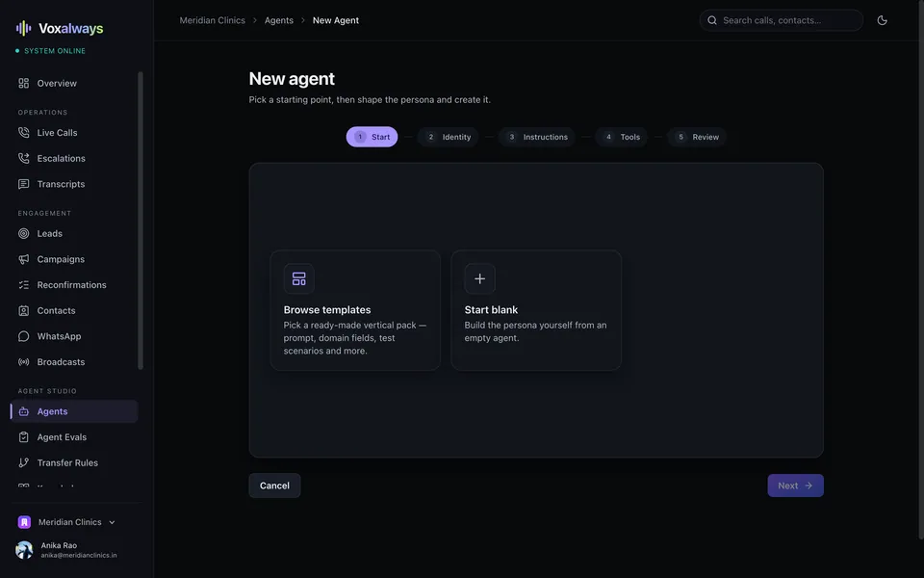
Task: Click the search magnifier icon
Action: pos(712,20)
